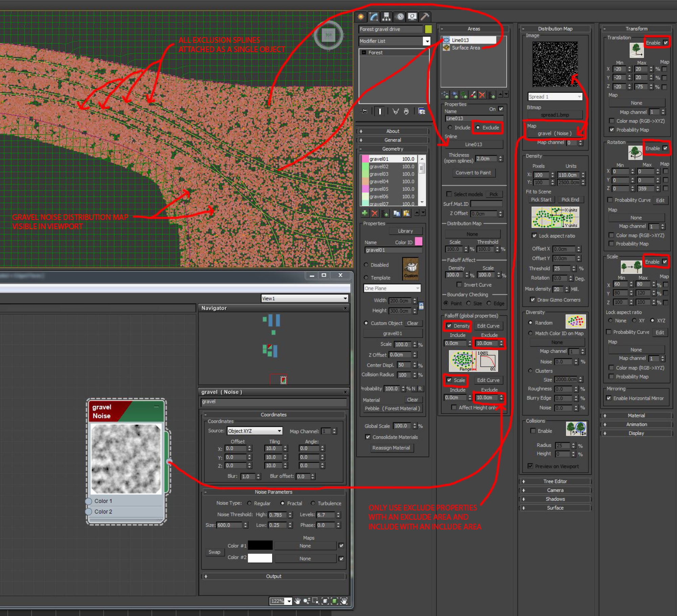Select Zoom Region tool in material editor
Image resolution: width=677 pixels, height=616 pixels.
click(315, 601)
